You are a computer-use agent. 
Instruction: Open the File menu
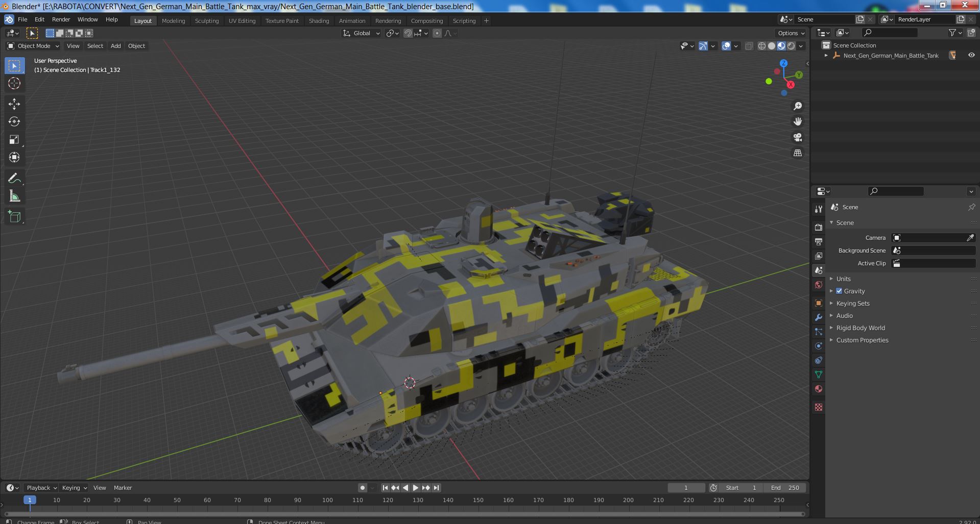click(x=22, y=19)
